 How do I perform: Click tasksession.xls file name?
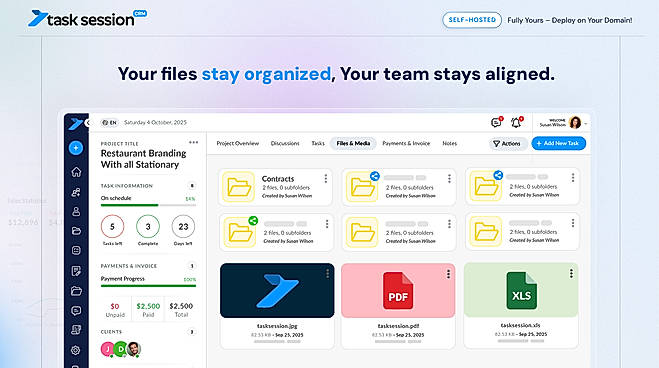[x=521, y=325]
